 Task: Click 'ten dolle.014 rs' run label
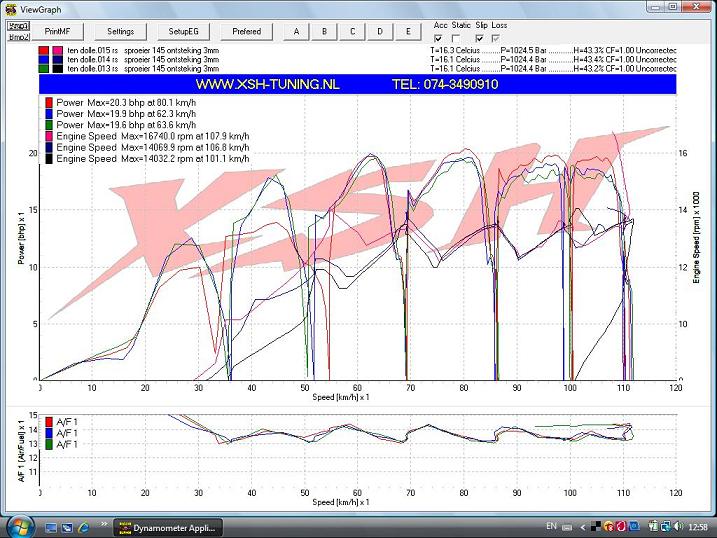click(x=93, y=59)
